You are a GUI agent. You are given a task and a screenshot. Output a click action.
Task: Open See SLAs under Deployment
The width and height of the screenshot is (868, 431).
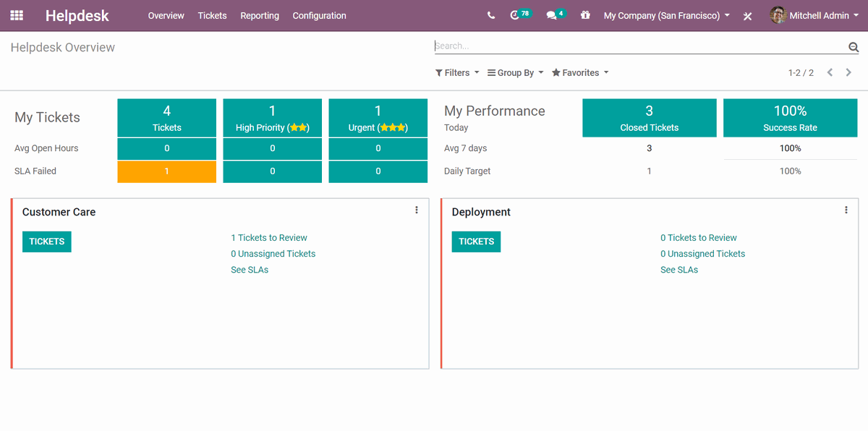[x=678, y=269]
